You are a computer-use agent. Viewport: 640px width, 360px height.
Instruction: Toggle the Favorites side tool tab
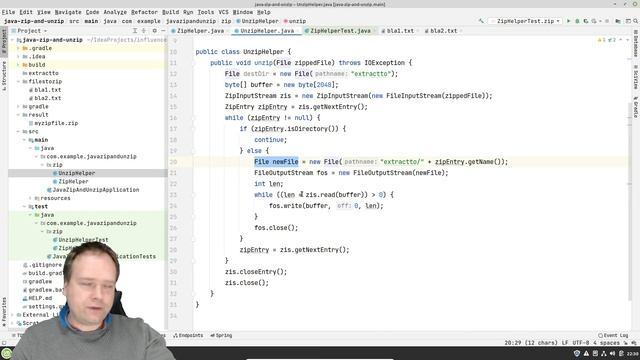[x=4, y=312]
